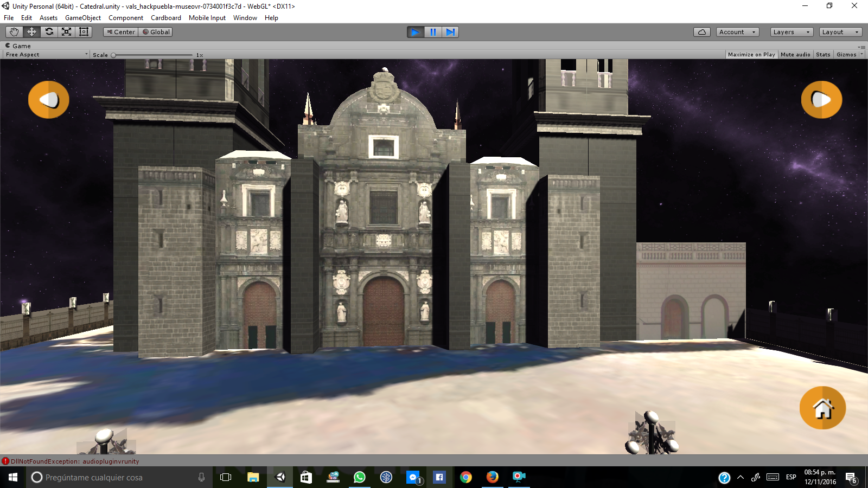
Task: Open the GameObject menu
Action: [83, 18]
